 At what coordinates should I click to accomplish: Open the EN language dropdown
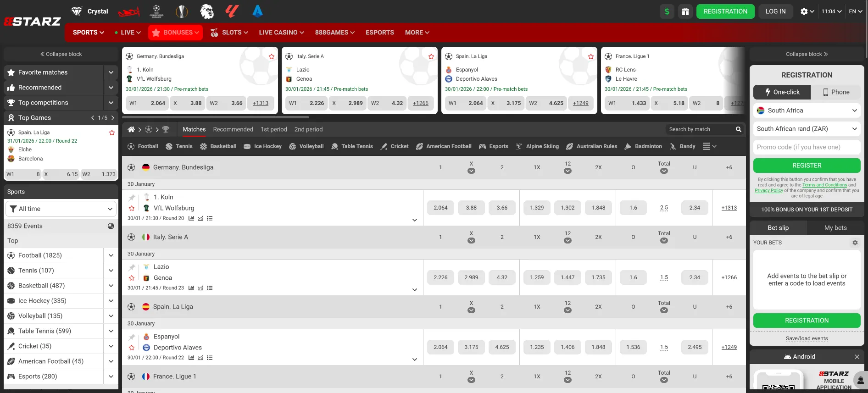pos(856,11)
